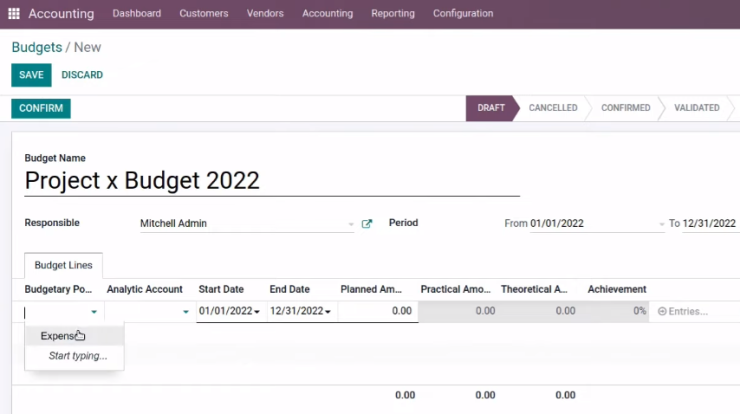The width and height of the screenshot is (740, 414).
Task: Discard the budget changes
Action: click(82, 75)
